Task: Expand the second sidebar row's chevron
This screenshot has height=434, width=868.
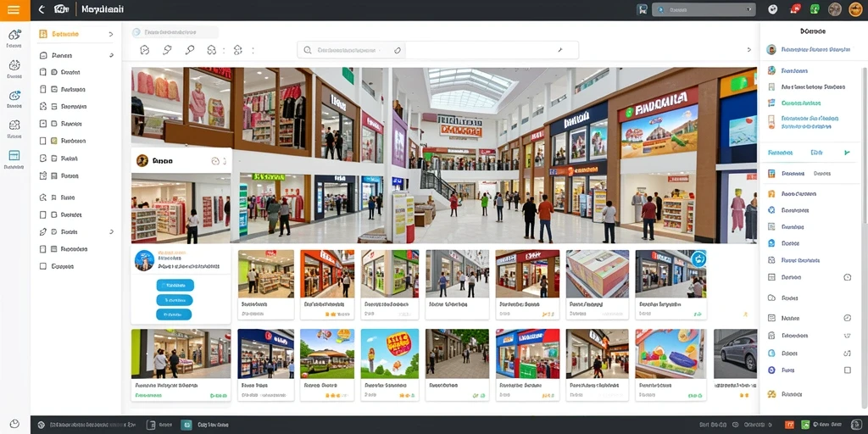Action: tap(111, 55)
